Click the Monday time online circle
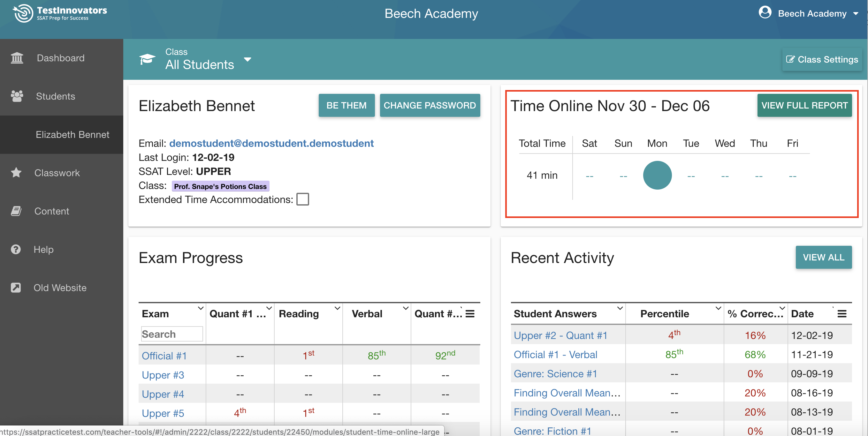Viewport: 868px width, 436px height. pyautogui.click(x=657, y=176)
